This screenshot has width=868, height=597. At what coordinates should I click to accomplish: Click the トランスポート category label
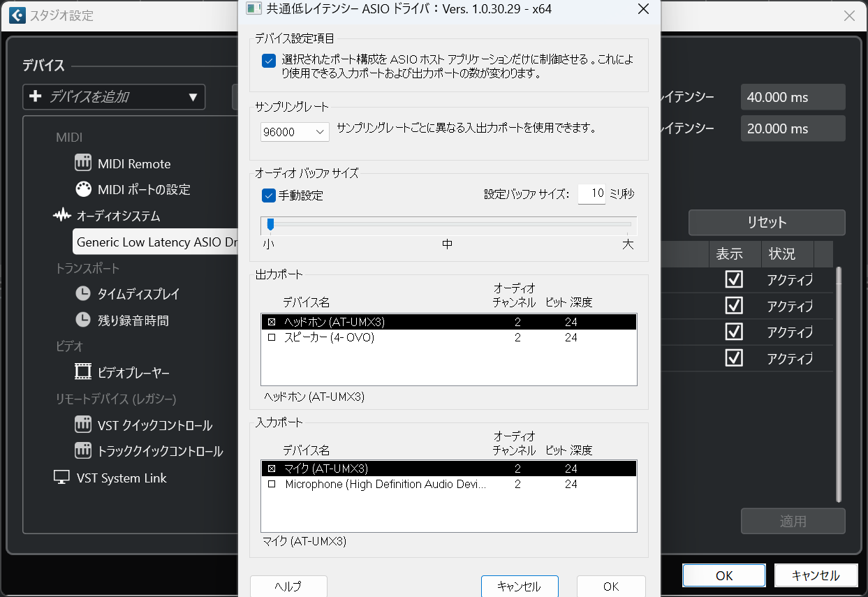point(87,268)
